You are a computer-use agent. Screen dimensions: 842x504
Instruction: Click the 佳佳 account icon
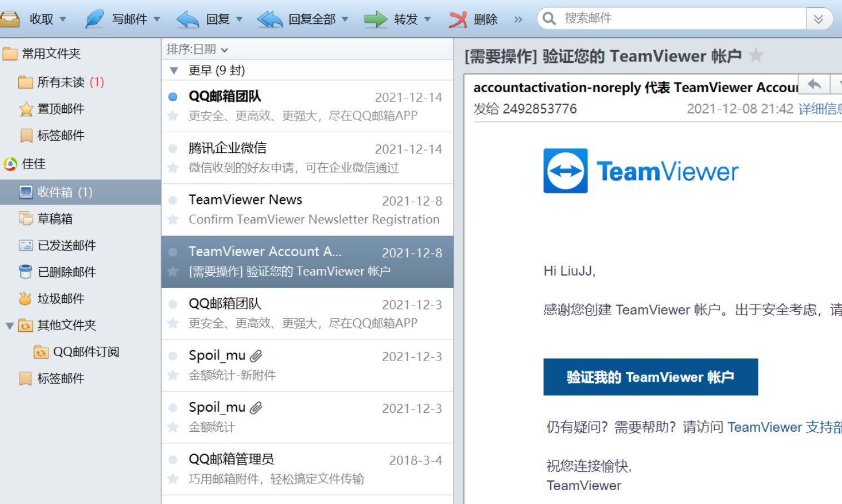pos(10,164)
